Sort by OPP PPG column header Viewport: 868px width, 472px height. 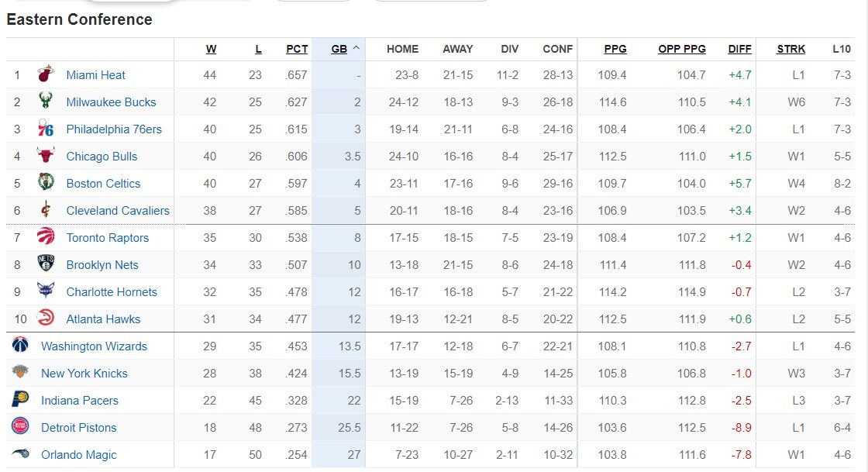pyautogui.click(x=682, y=49)
